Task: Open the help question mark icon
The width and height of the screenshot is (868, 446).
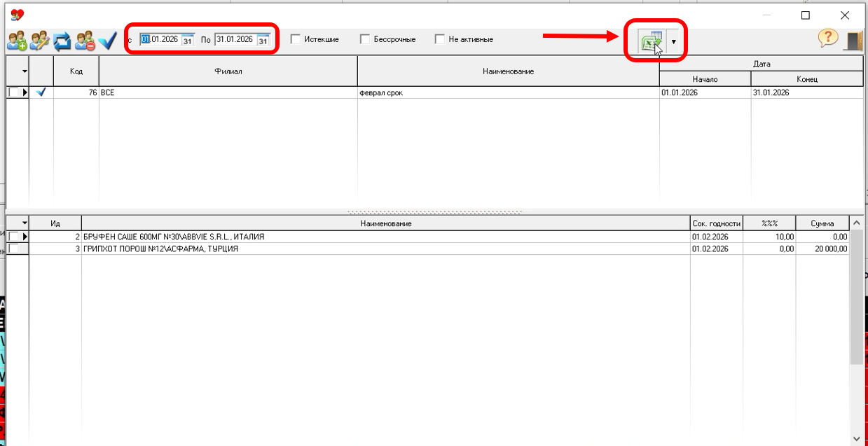Action: point(829,39)
